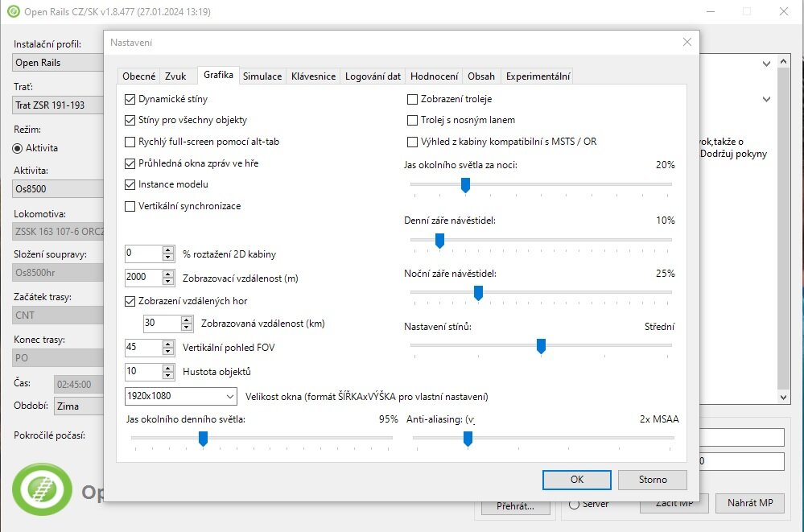The width and height of the screenshot is (804, 532).
Task: Cancel with the Storno button
Action: [x=653, y=480]
